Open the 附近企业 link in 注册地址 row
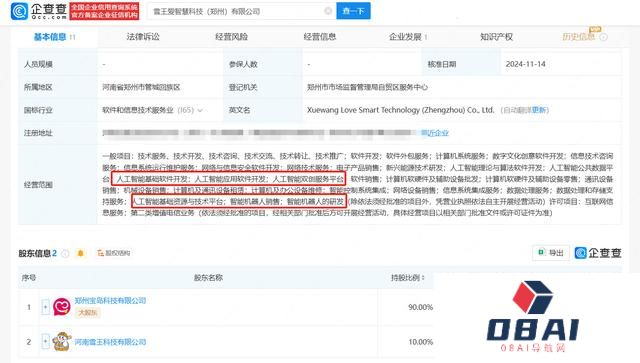The image size is (640, 363). coord(435,133)
